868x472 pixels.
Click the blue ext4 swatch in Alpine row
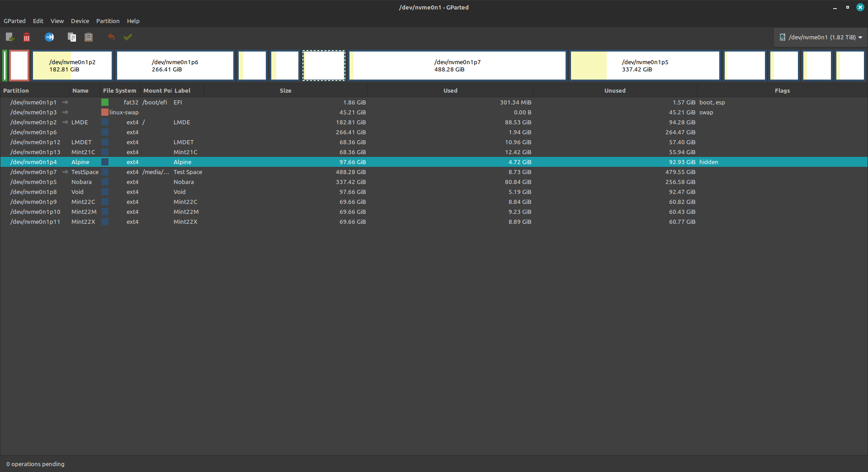click(105, 162)
